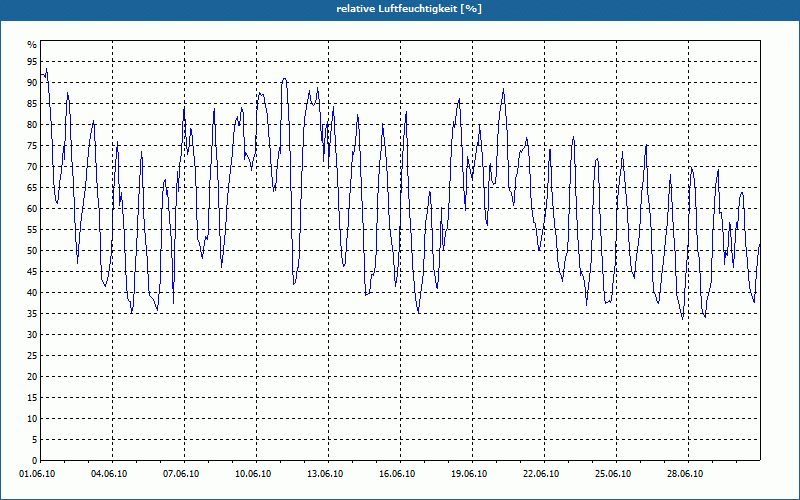Select the y-axis value 15
Viewport: 800px width, 500px height.
(32, 397)
